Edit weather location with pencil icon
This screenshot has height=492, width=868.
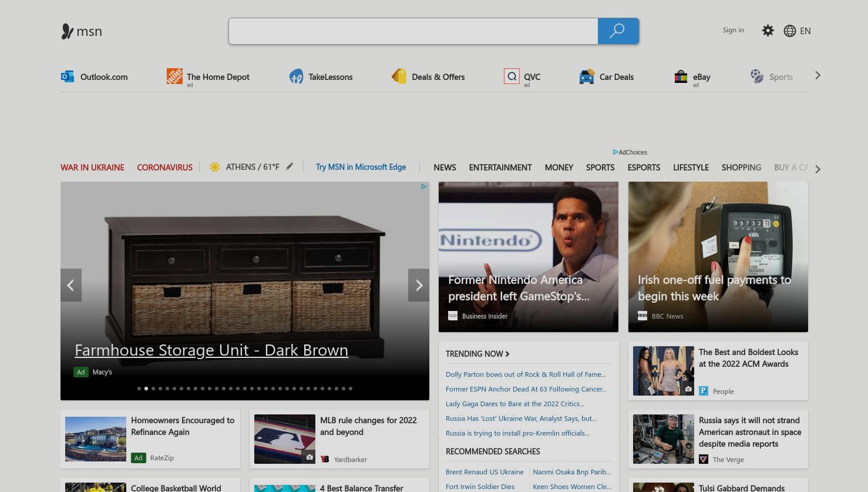pyautogui.click(x=289, y=167)
